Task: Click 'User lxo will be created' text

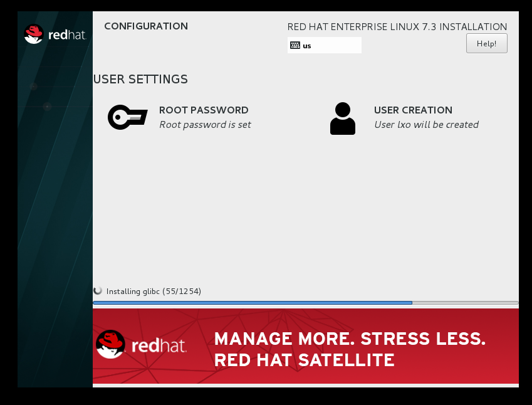Action: [x=426, y=125]
